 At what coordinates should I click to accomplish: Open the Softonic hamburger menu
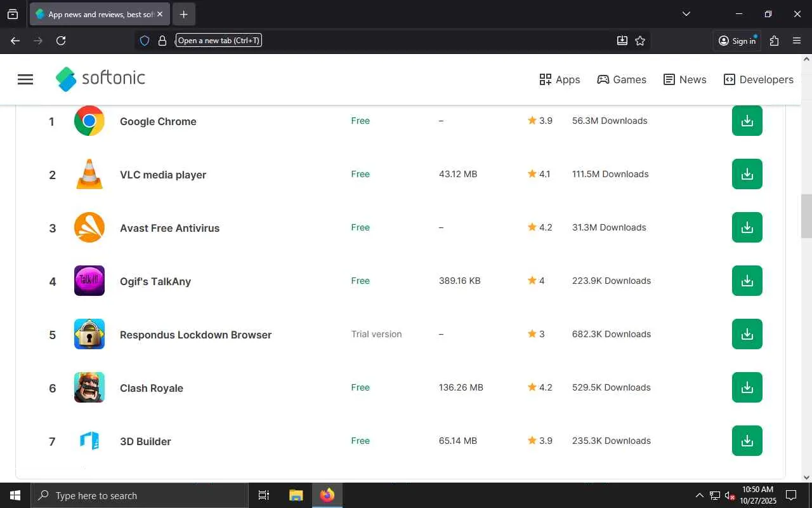click(25, 79)
